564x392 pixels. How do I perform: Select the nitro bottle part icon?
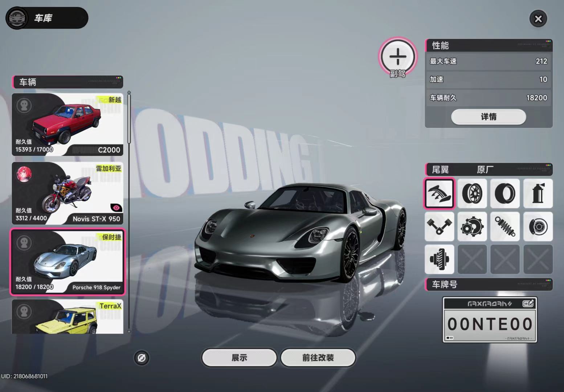click(538, 193)
